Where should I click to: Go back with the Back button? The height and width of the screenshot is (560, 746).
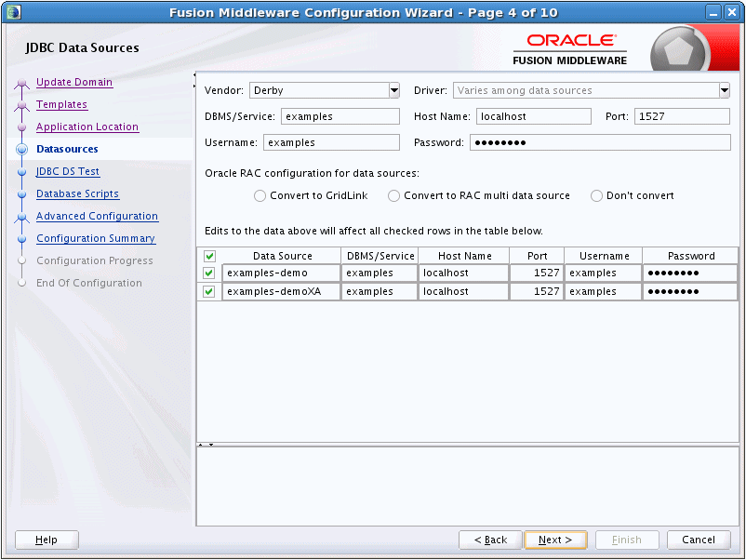point(490,540)
